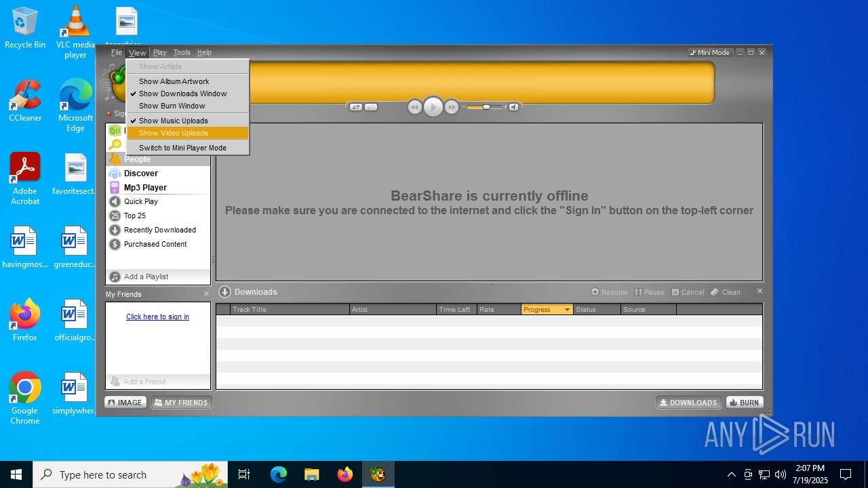Open the Help menu

tap(204, 53)
